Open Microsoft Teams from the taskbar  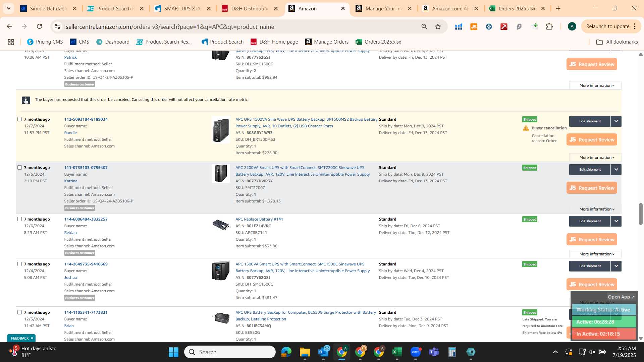pyautogui.click(x=434, y=352)
